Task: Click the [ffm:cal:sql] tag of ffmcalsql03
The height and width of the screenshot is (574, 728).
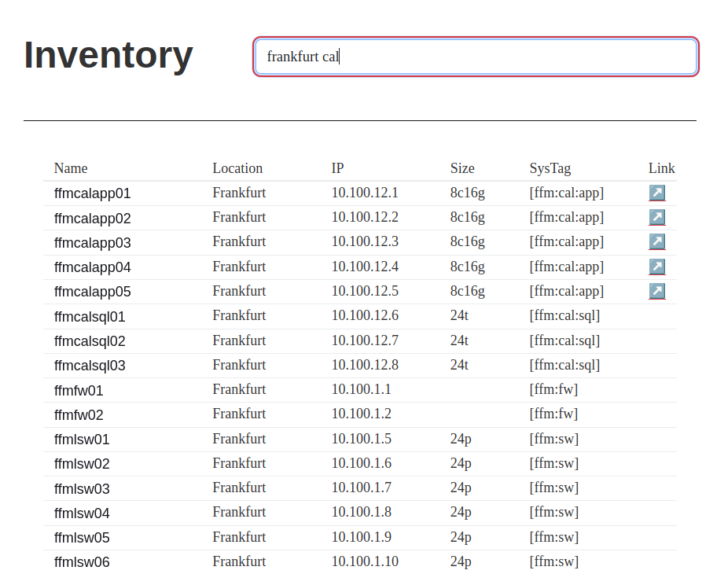Action: tap(564, 365)
